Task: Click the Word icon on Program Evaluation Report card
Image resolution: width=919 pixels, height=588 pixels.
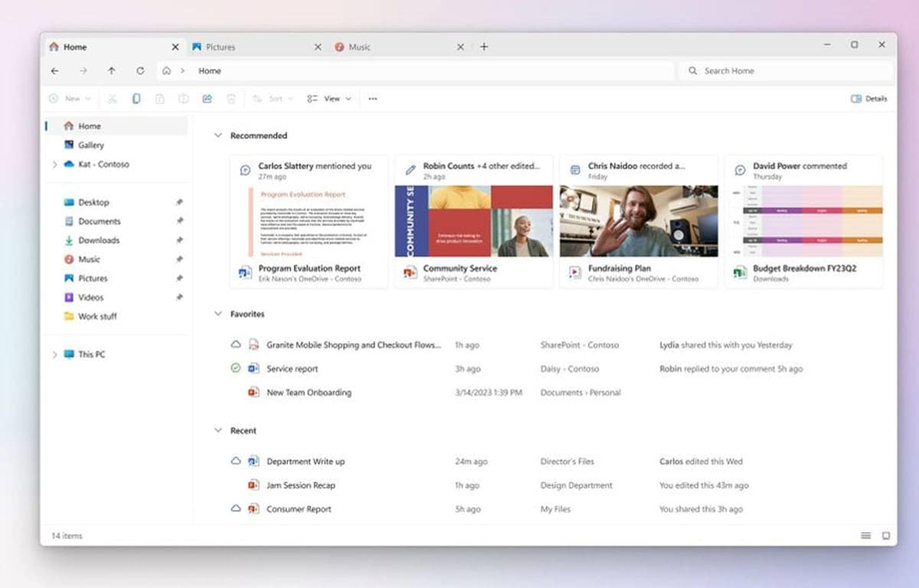Action: pos(245,272)
